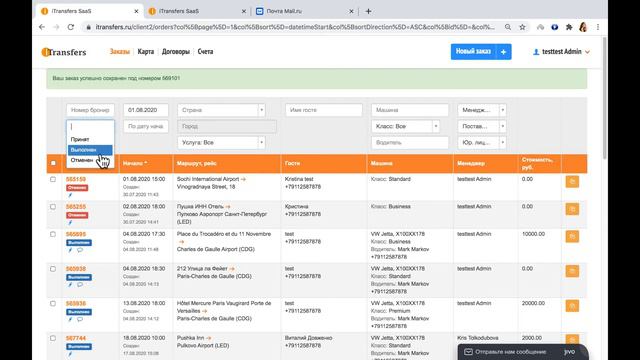Tick the select-all checkbox in the table header
This screenshot has height=360, width=640.
pos(53,163)
